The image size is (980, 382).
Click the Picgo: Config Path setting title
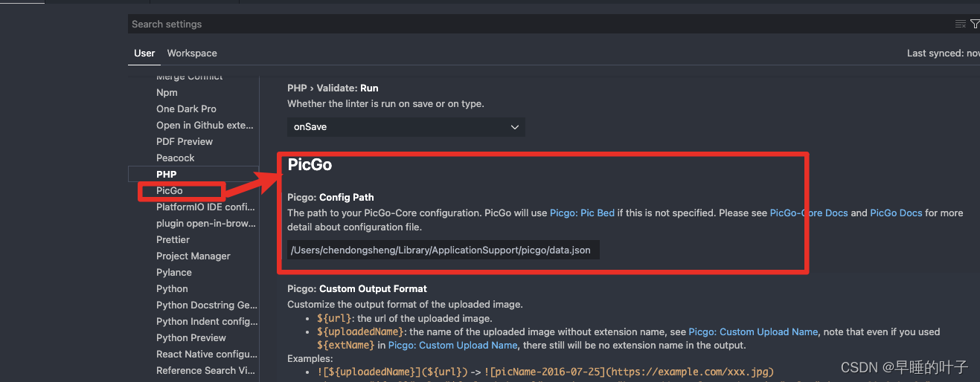point(330,198)
